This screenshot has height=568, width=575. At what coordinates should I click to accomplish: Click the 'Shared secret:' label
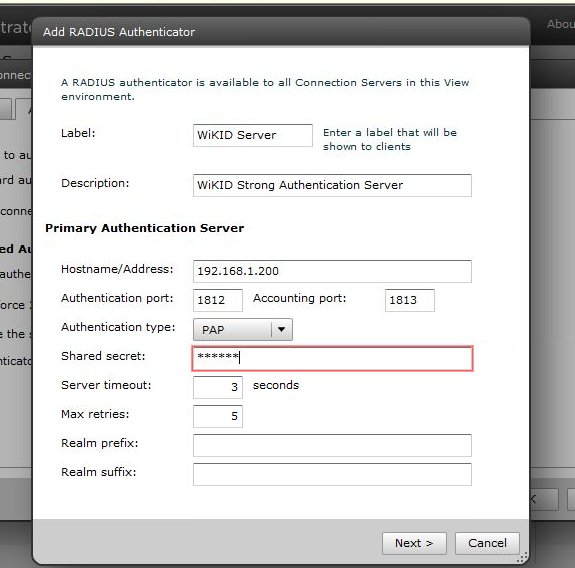click(103, 356)
